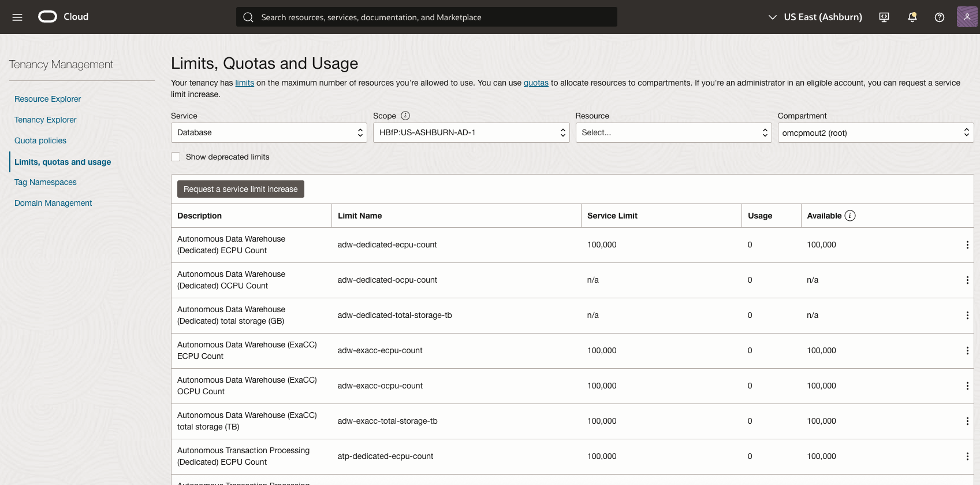The image size is (980, 485).
Task: Expand the US East (Ashburn) region selector
Action: [x=815, y=17]
